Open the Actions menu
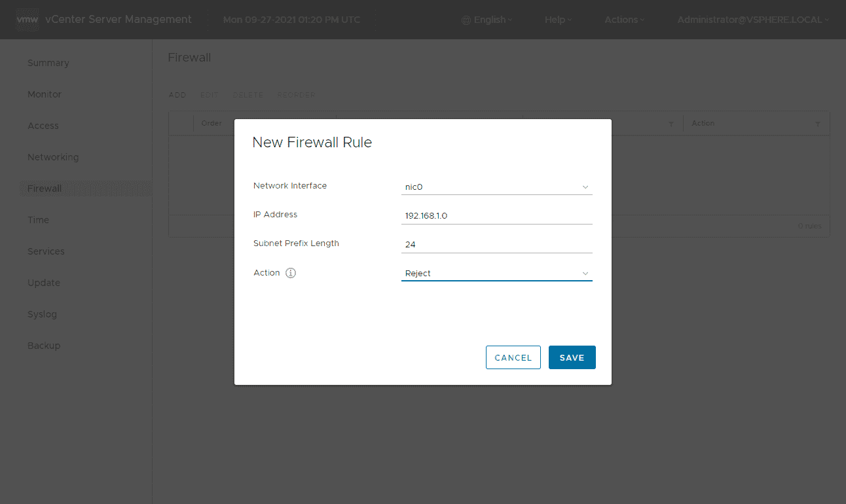 point(624,20)
